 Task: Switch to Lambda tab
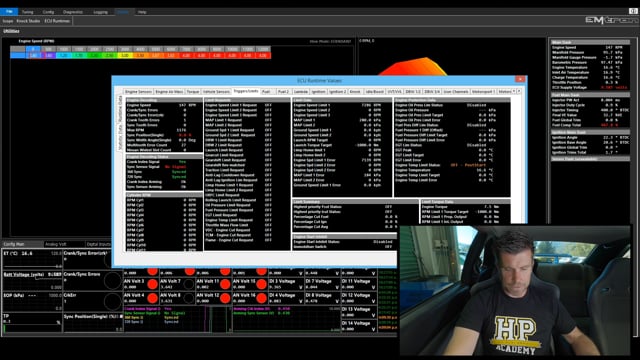301,92
